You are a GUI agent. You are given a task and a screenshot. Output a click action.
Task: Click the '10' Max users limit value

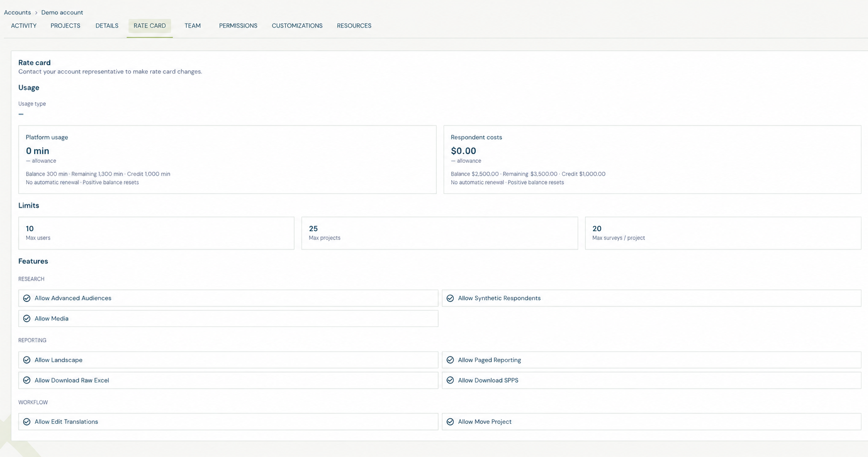pos(30,228)
